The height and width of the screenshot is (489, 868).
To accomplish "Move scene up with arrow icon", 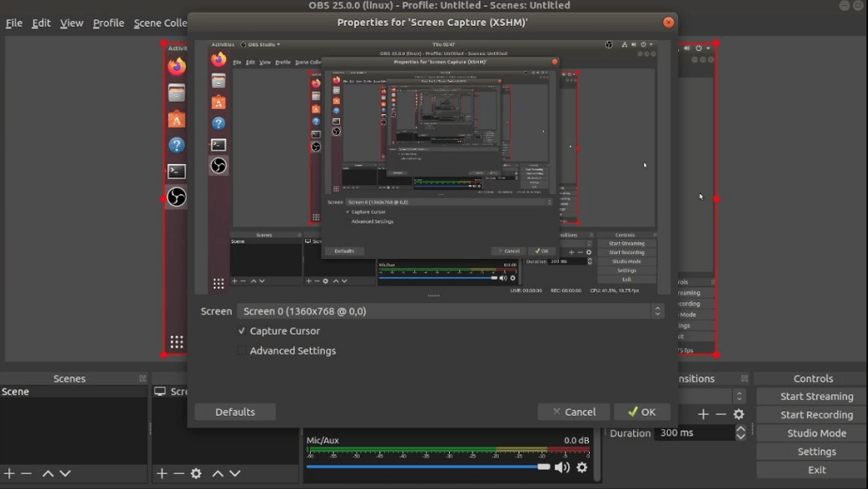I will (x=48, y=473).
